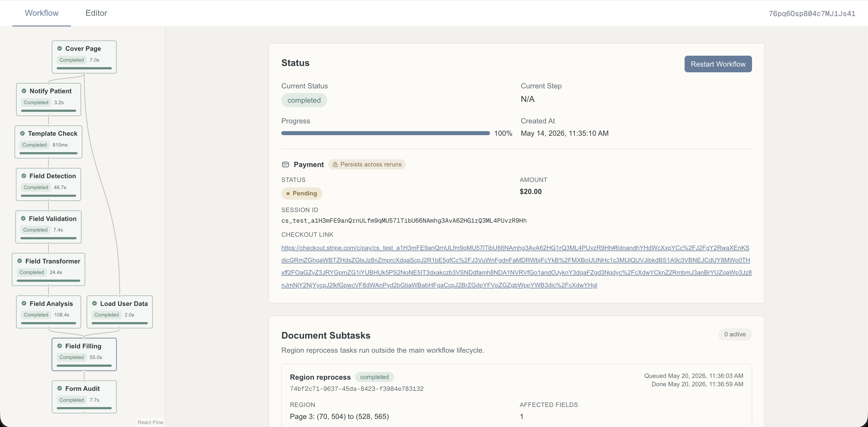Click the Field Transformer 24.4s duration
This screenshot has width=868, height=427.
(x=56, y=272)
